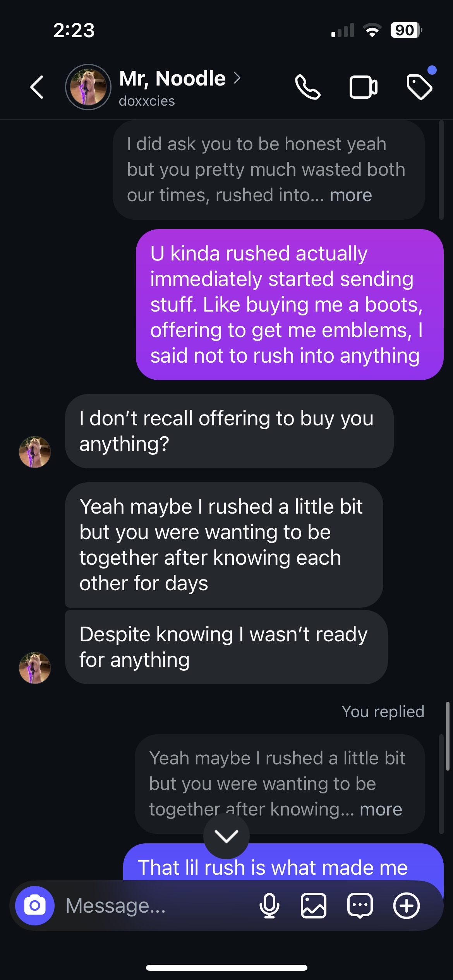Select the purple 'U kinda rushed' message bubble

tap(289, 304)
